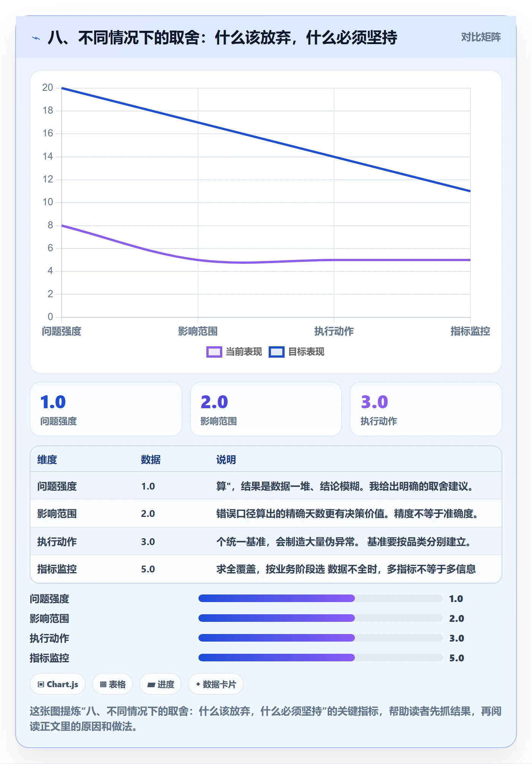Image resolution: width=532 pixels, height=764 pixels.
Task: Select the 进度 chip label
Action: click(x=166, y=684)
